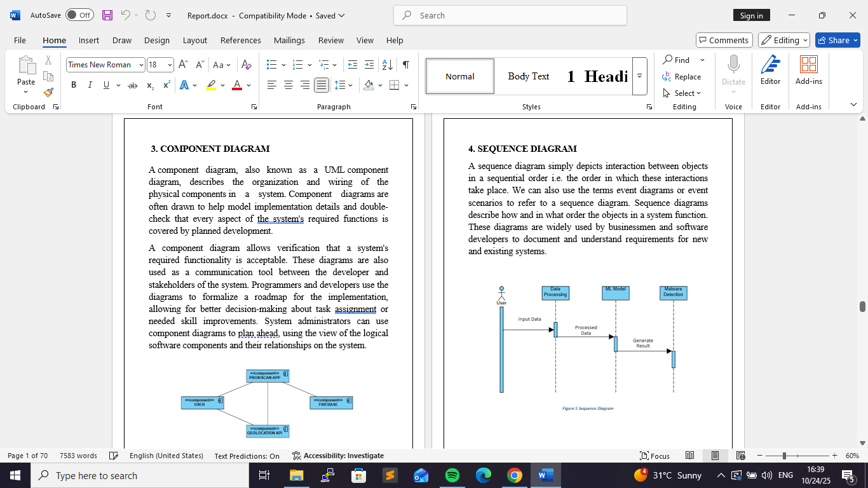The height and width of the screenshot is (488, 868).
Task: Click the zoom slider in status bar
Action: [x=785, y=456]
